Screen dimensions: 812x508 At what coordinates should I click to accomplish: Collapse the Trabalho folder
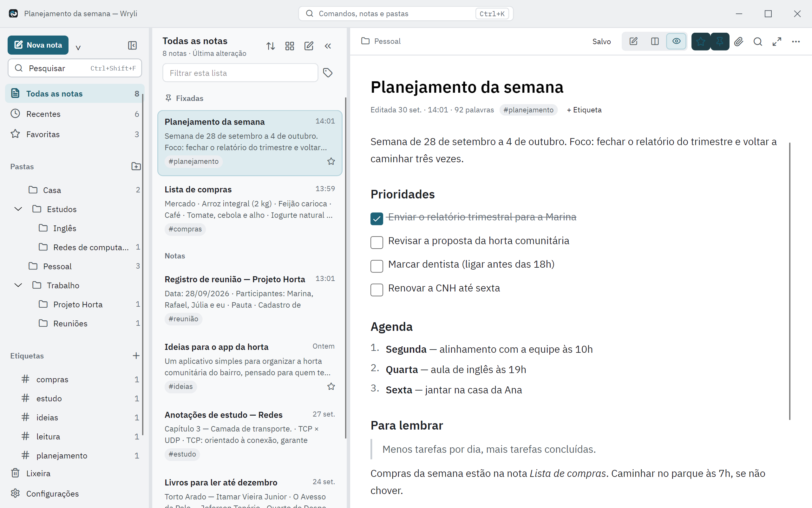click(18, 285)
